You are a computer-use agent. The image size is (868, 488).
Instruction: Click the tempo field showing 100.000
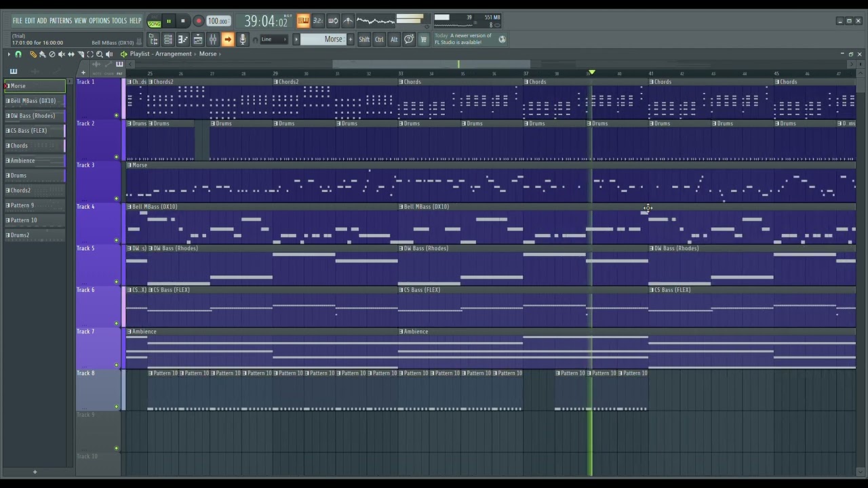218,21
